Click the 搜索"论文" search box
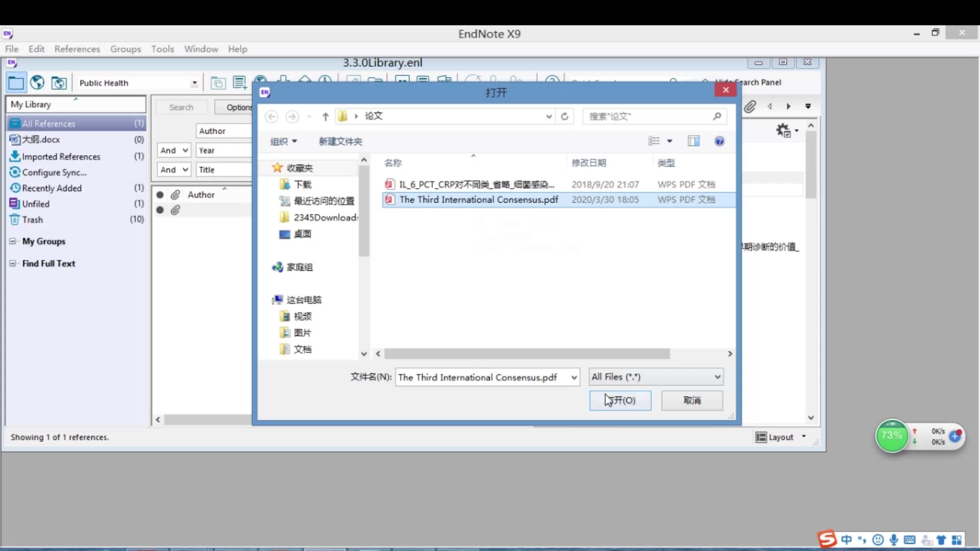The image size is (980, 551). [x=655, y=116]
